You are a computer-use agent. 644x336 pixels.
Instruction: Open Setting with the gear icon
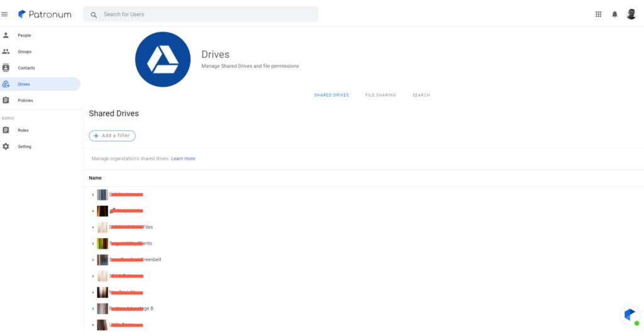40,146
